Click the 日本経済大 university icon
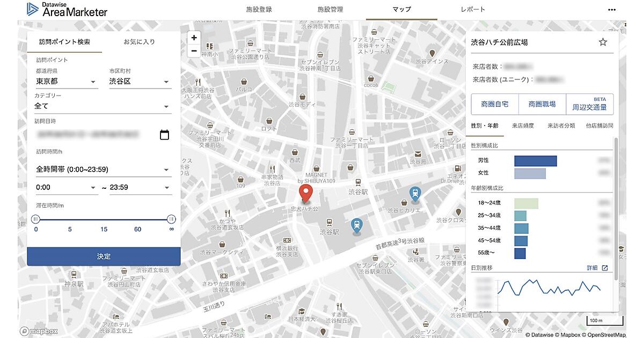This screenshot has width=644, height=338. pyautogui.click(x=302, y=311)
